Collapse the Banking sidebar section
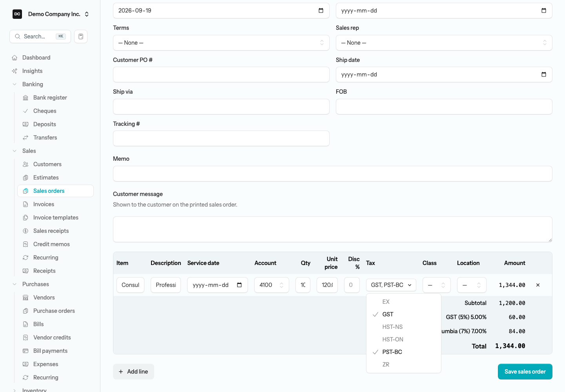 (x=33, y=84)
